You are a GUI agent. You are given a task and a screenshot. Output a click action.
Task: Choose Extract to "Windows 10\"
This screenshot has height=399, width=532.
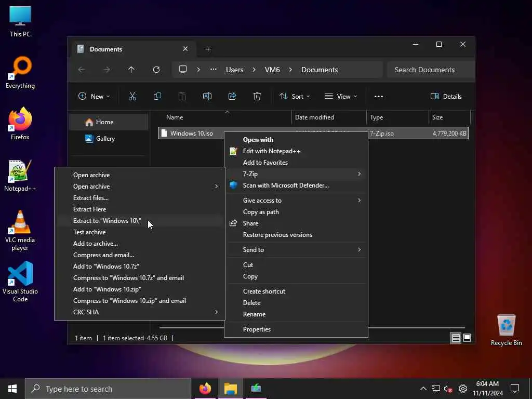139,220
